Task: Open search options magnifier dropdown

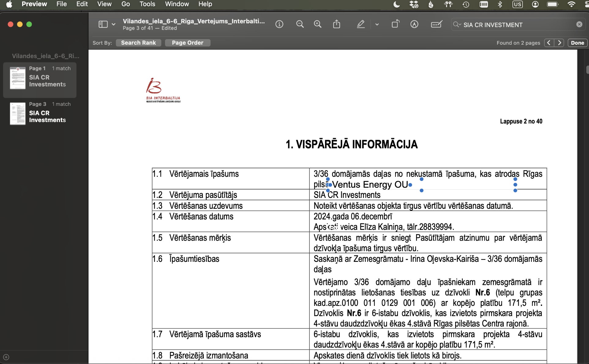Action: (457, 24)
